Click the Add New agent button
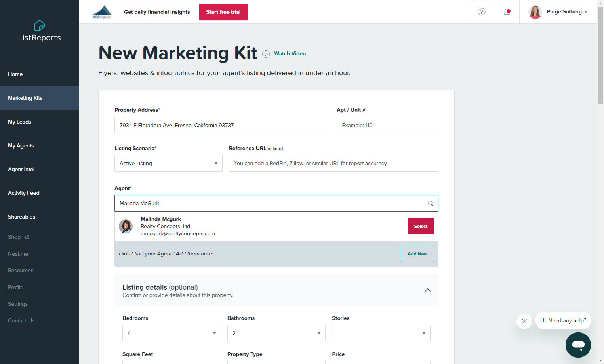604x364 pixels. (x=417, y=254)
